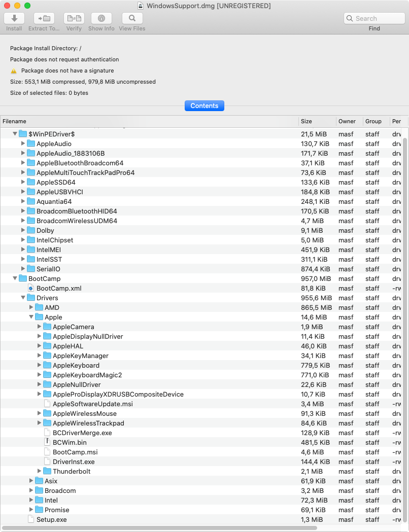409x532 pixels.
Task: Click the Install toolbar icon
Action: [x=14, y=18]
